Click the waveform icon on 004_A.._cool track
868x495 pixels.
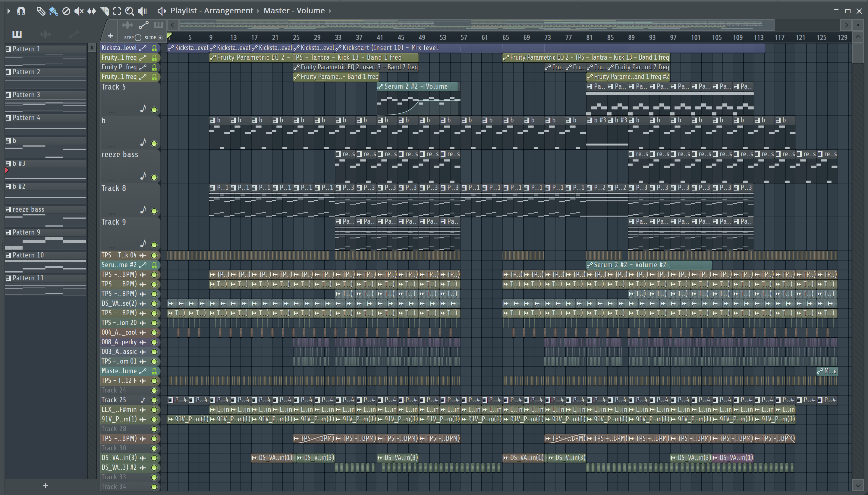(x=143, y=333)
